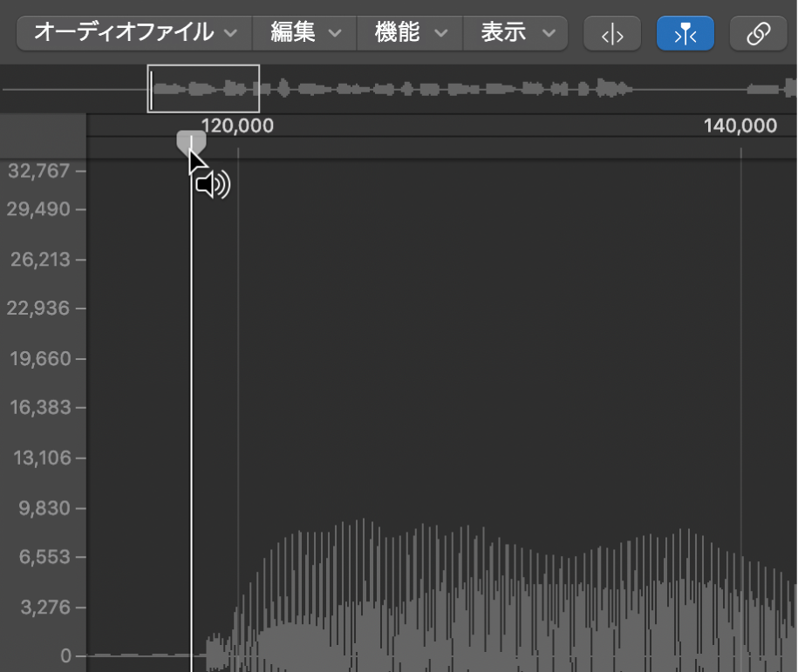Click the ruler at the 140,000 mark
The image size is (798, 672).
pos(740,126)
